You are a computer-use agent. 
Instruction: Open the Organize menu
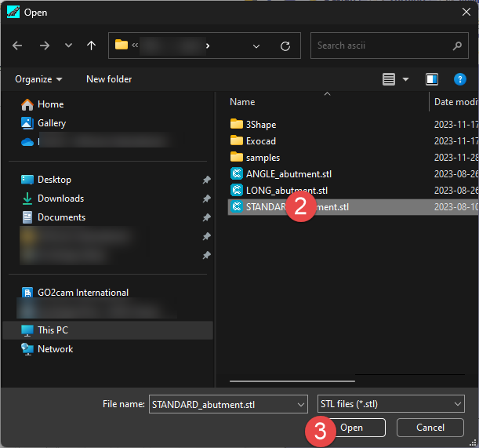point(38,79)
